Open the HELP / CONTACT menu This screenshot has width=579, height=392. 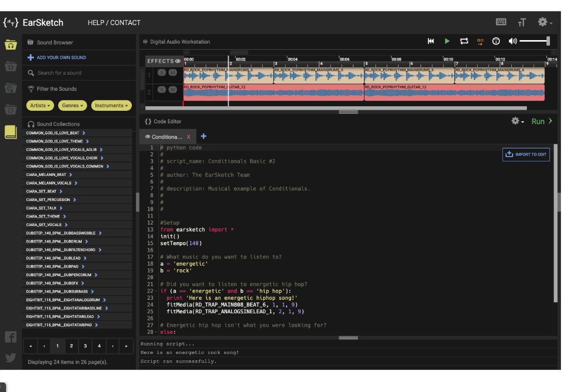tap(114, 23)
